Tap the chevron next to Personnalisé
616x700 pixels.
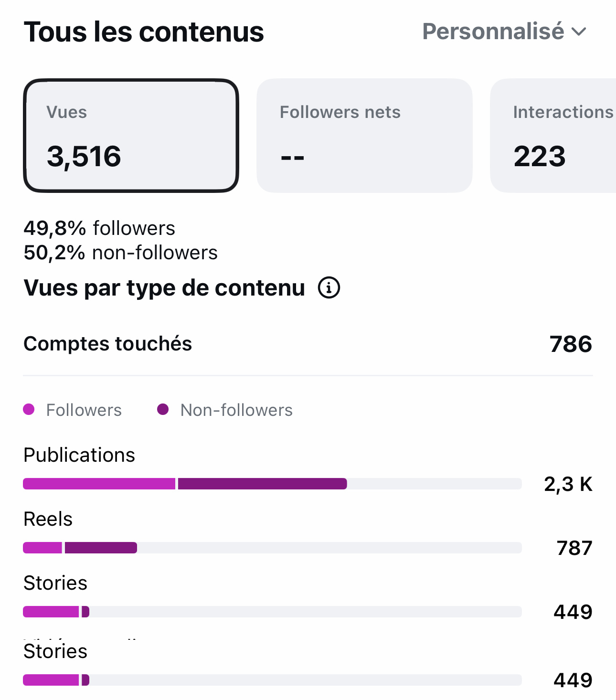point(579,32)
